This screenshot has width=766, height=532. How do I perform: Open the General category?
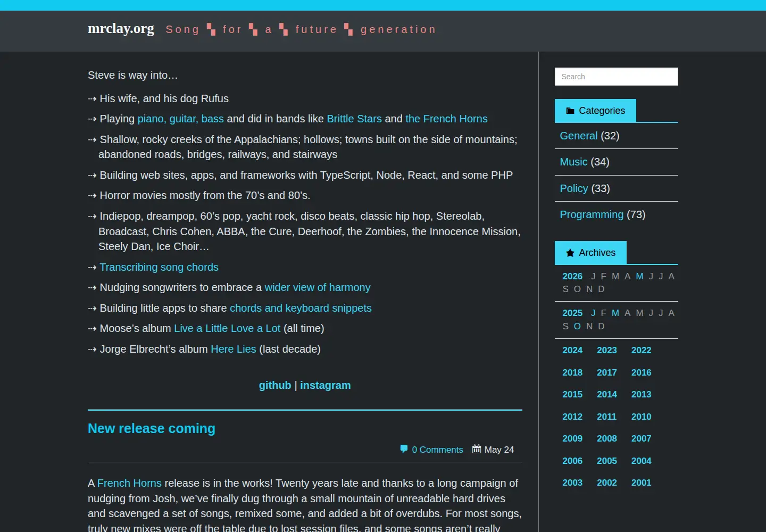579,136
